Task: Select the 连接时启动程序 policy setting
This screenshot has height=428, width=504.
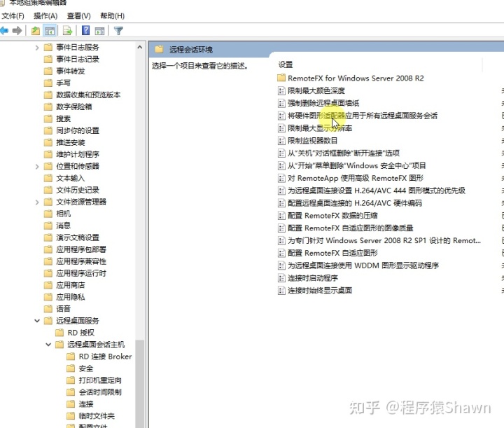Action: pyautogui.click(x=312, y=278)
